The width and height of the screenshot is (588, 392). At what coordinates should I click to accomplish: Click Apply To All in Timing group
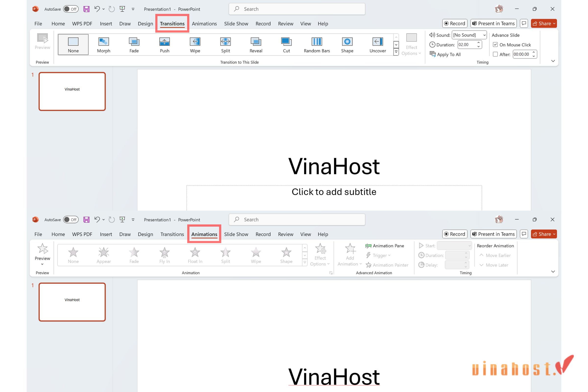coord(445,54)
